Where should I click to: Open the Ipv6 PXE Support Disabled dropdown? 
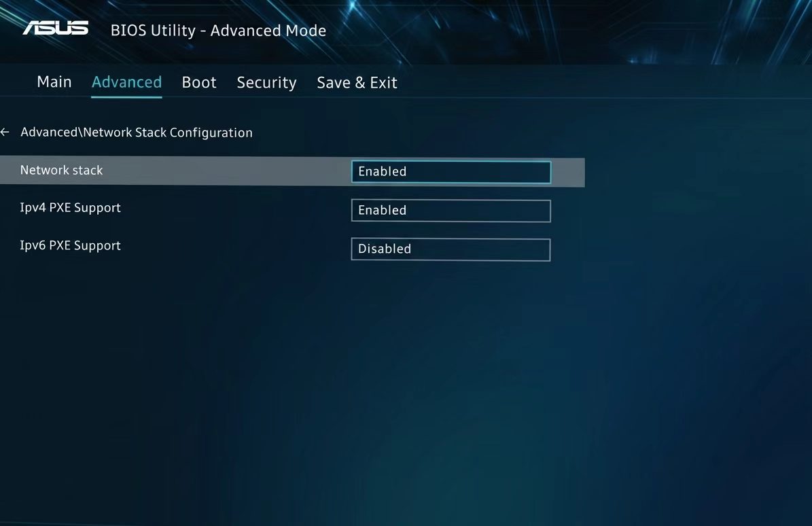451,249
